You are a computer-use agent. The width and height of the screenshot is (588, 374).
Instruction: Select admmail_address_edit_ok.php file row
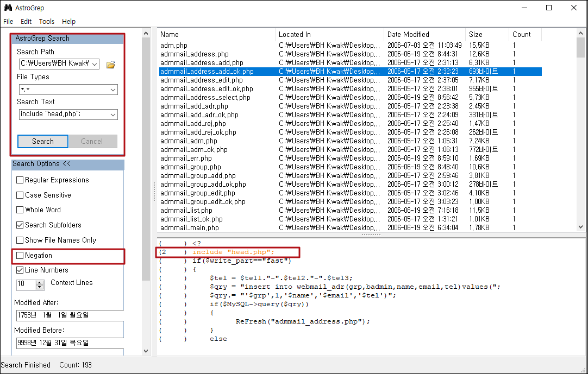(x=351, y=89)
